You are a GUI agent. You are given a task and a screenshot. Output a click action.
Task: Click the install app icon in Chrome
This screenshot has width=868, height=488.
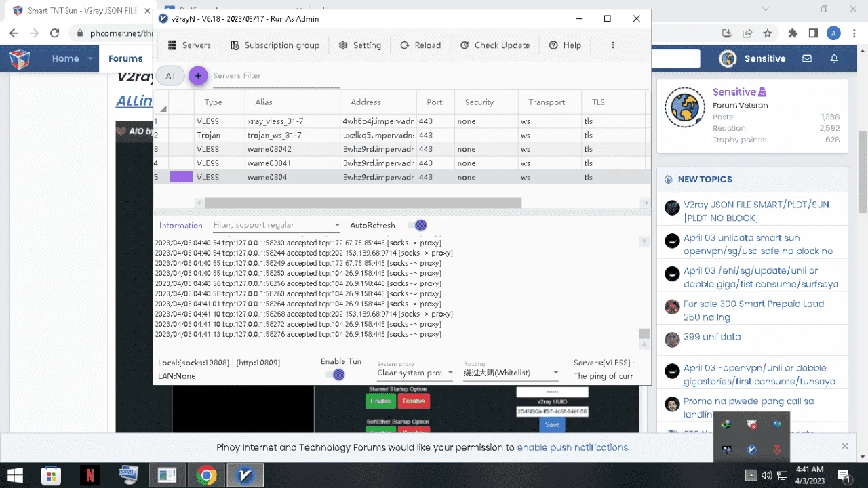click(727, 33)
